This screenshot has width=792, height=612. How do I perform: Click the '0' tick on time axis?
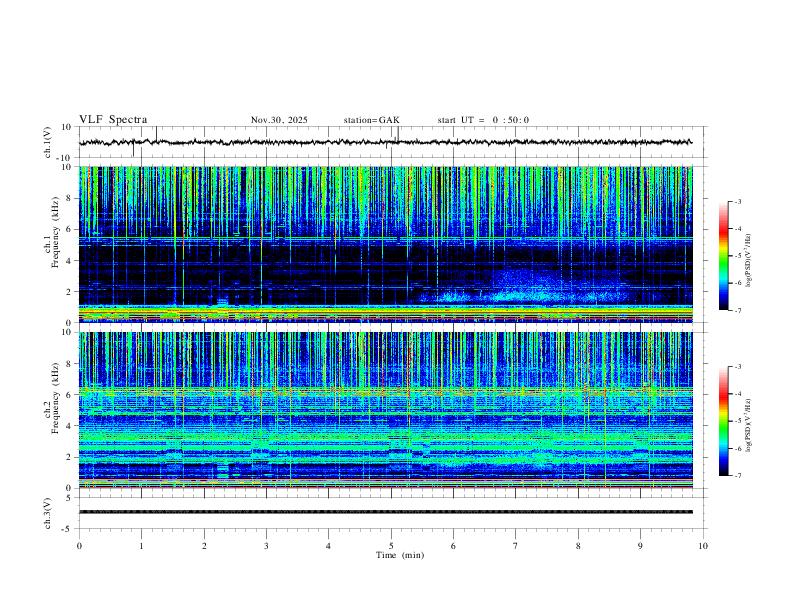tap(79, 546)
